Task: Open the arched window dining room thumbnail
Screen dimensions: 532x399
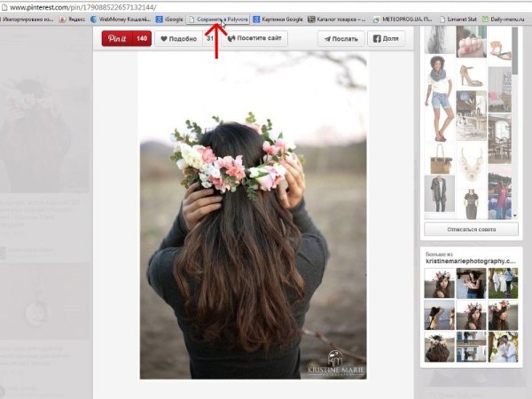Action: (500, 139)
